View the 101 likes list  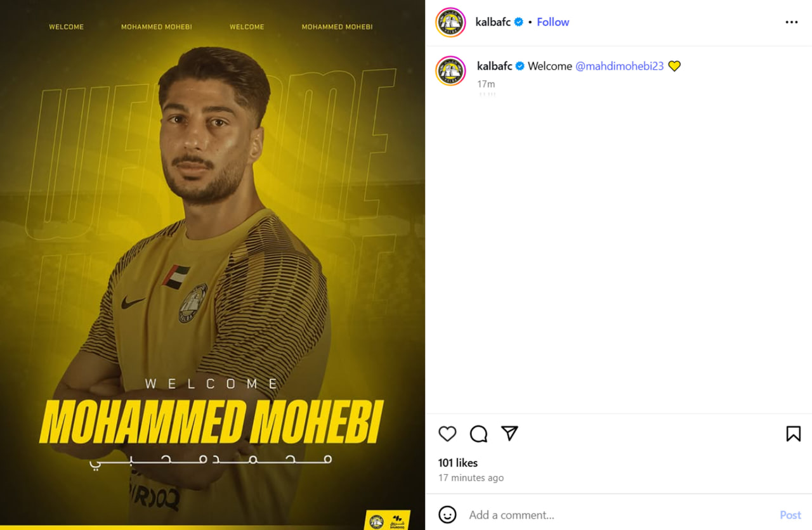coord(458,463)
